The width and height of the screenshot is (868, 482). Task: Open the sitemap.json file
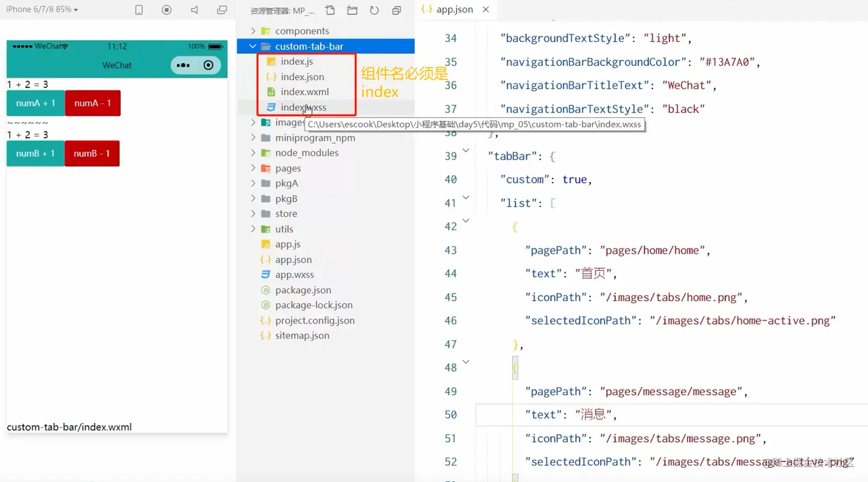click(x=302, y=336)
